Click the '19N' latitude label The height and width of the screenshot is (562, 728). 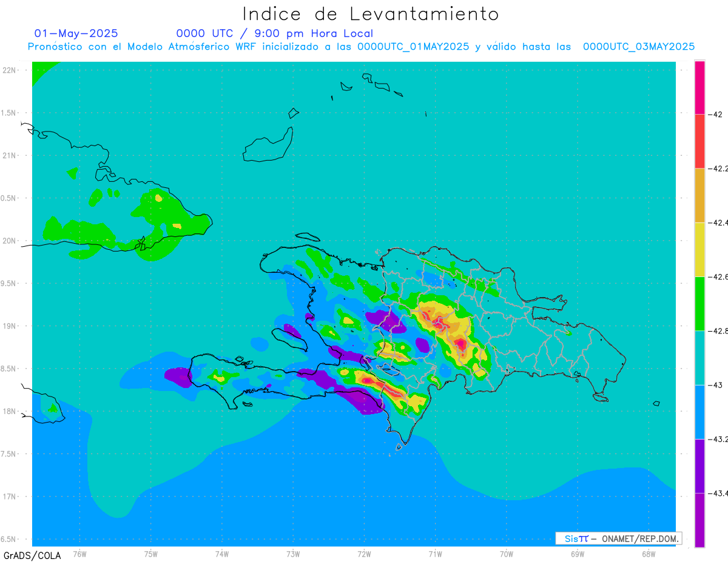click(10, 326)
